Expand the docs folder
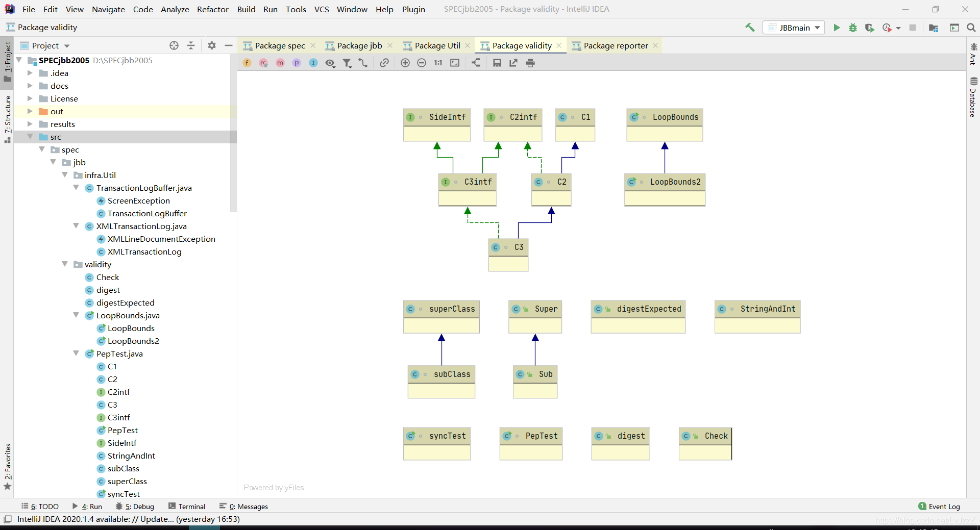 click(x=30, y=86)
